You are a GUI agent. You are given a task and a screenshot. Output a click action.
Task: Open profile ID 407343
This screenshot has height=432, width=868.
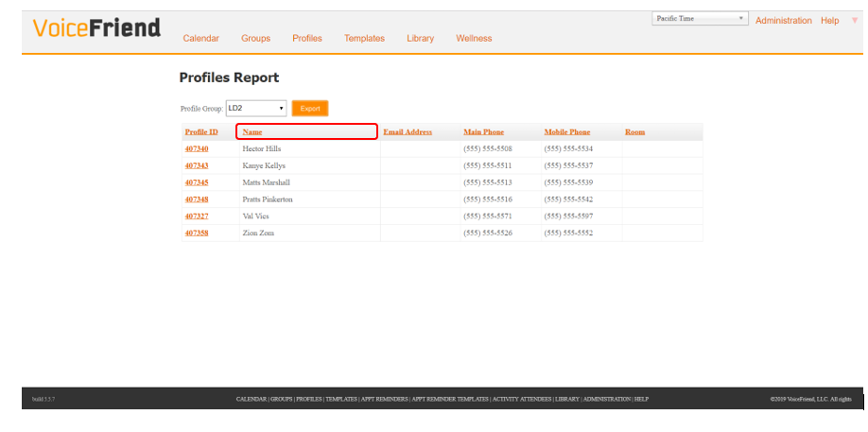pos(197,166)
